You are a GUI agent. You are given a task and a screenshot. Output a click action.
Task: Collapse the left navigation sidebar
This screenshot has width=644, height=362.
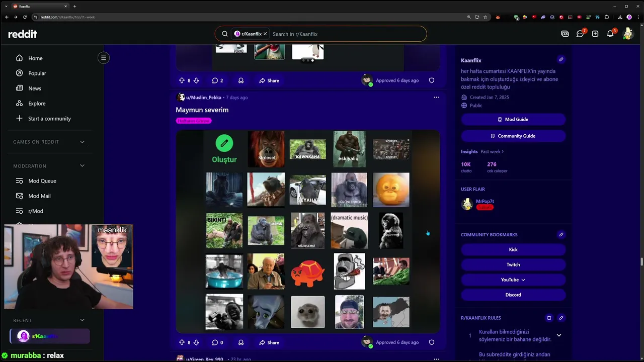[x=104, y=58]
